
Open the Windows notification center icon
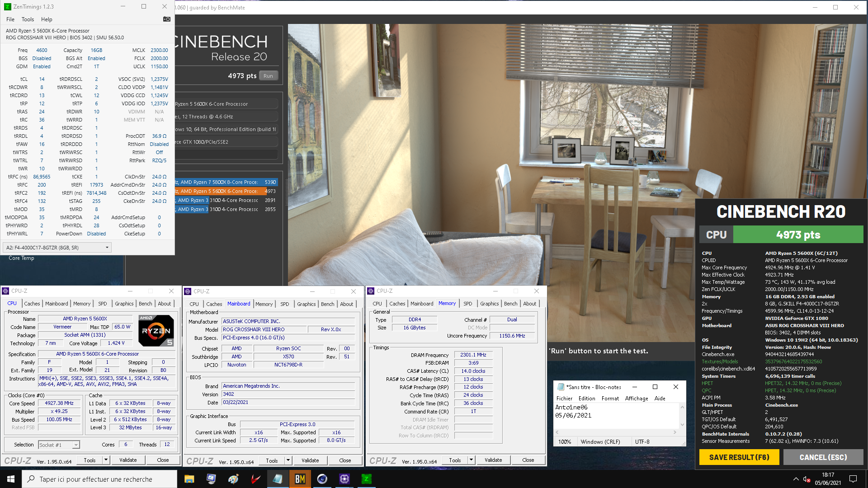click(x=853, y=479)
